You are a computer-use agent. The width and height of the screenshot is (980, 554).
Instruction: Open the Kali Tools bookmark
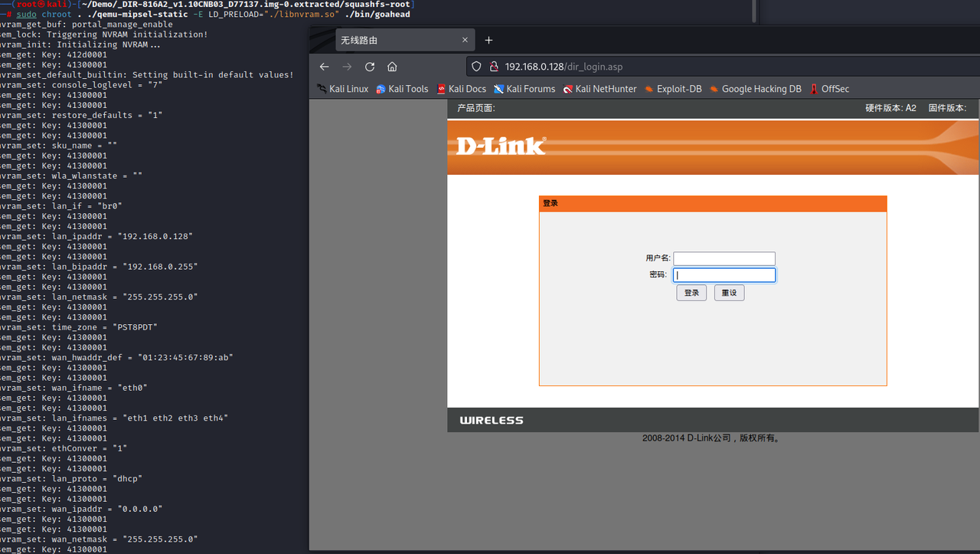pyautogui.click(x=402, y=89)
